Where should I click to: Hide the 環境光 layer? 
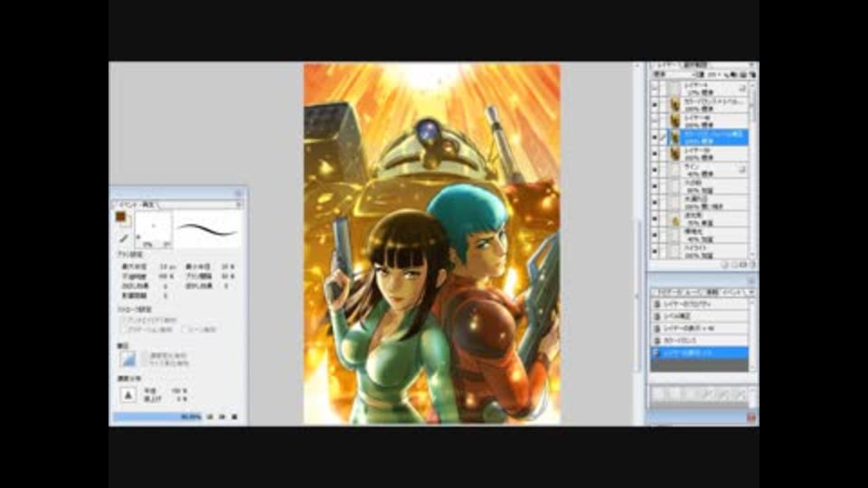655,235
